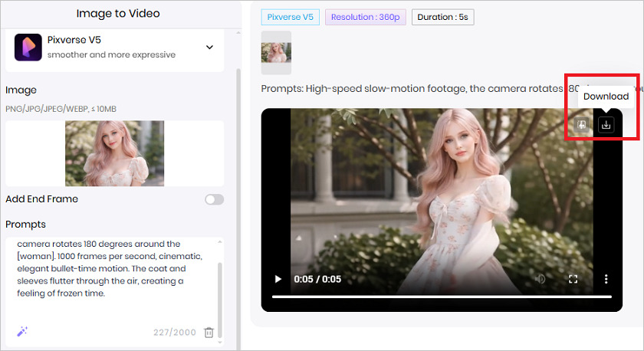
Task: Enter fullscreen video mode
Action: point(573,279)
